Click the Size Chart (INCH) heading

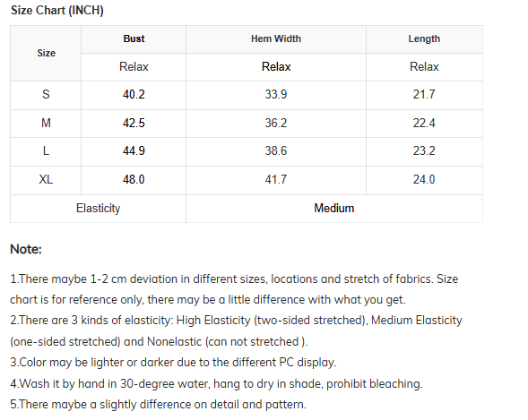56,10
